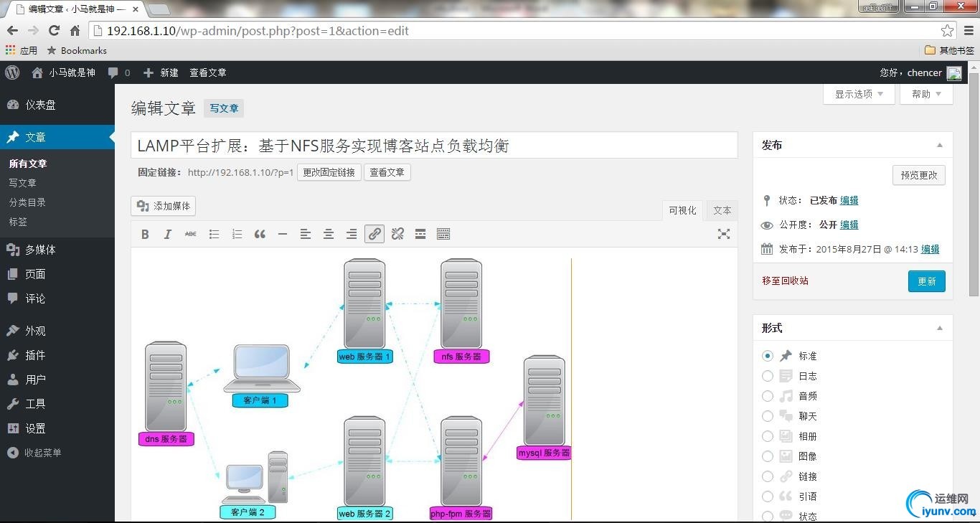This screenshot has height=523, width=980.
Task: Collapse the sidebar with 收起菜单
Action: (34, 453)
